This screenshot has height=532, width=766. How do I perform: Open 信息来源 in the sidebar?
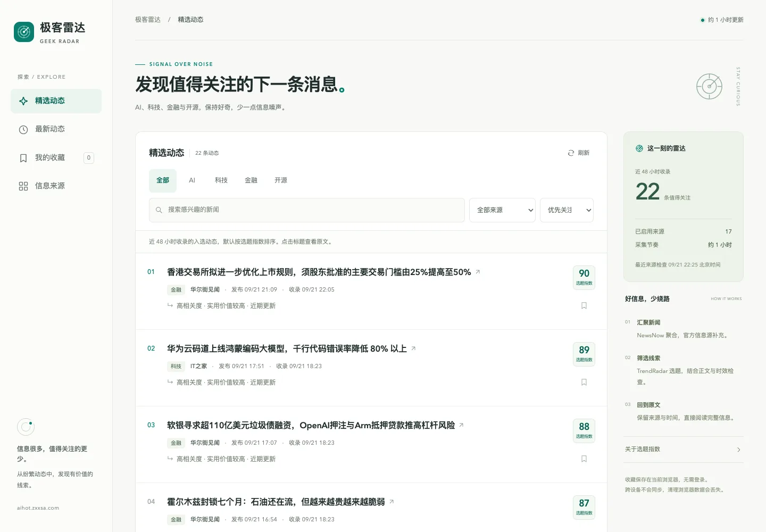[56, 186]
